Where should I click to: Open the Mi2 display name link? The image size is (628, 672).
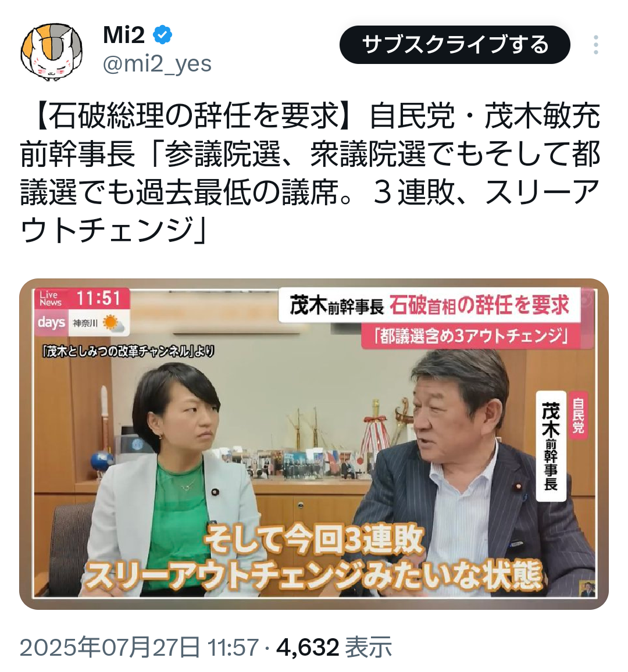124,35
